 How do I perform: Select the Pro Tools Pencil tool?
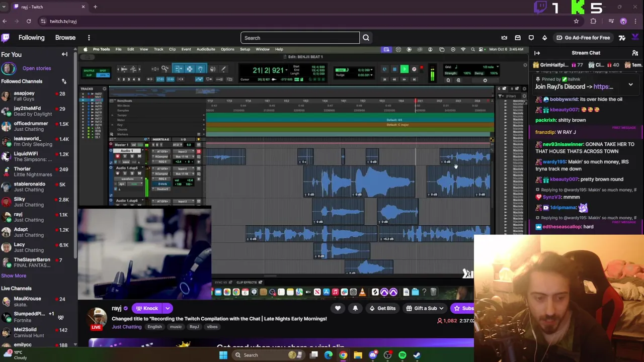(x=224, y=69)
